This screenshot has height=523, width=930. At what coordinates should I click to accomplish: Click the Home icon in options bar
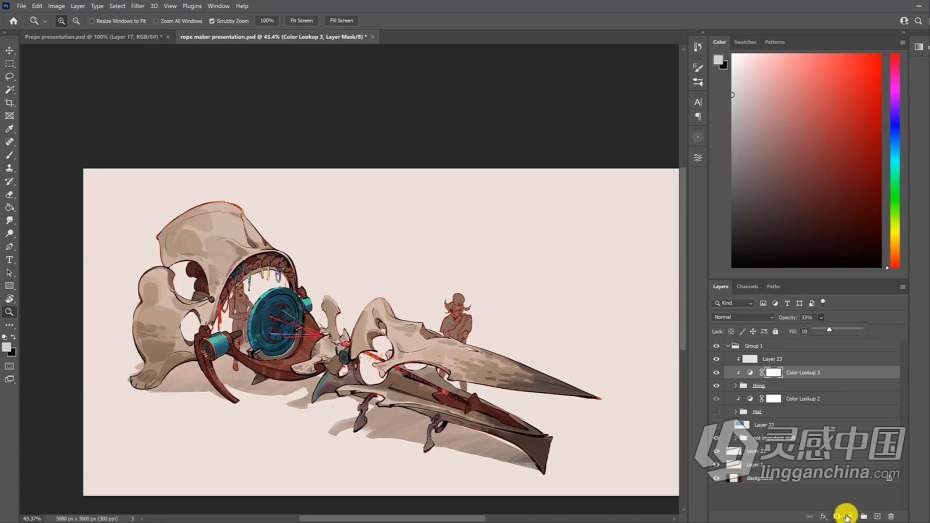point(13,20)
